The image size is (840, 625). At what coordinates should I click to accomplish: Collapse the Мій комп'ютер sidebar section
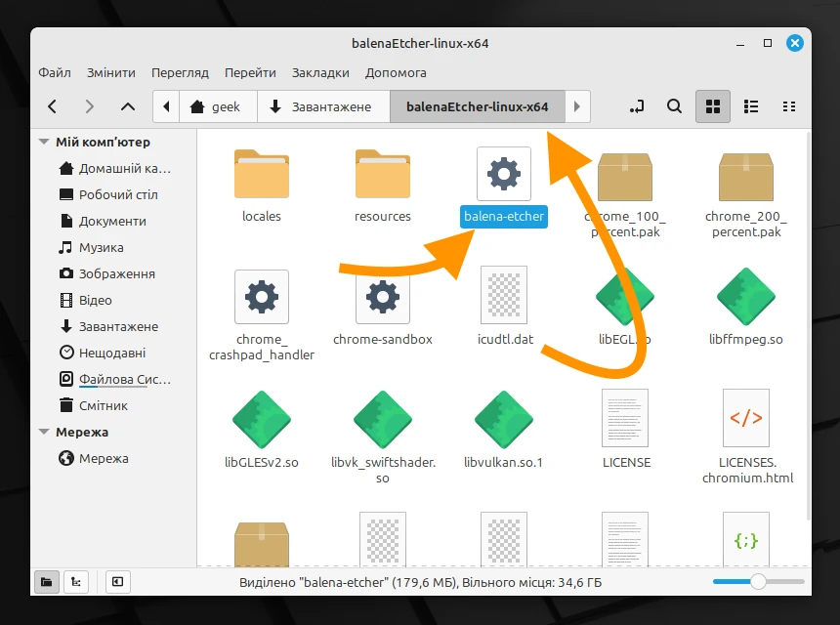(x=45, y=142)
